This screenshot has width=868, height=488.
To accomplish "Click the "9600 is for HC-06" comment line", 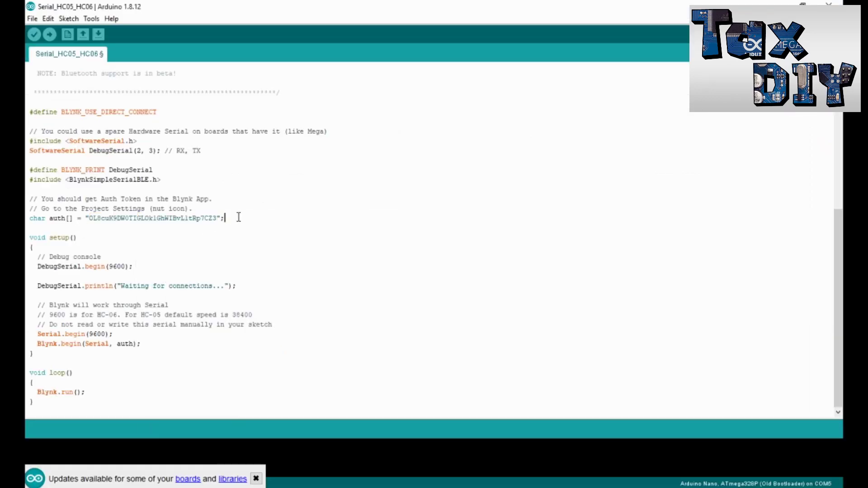I will (x=145, y=315).
